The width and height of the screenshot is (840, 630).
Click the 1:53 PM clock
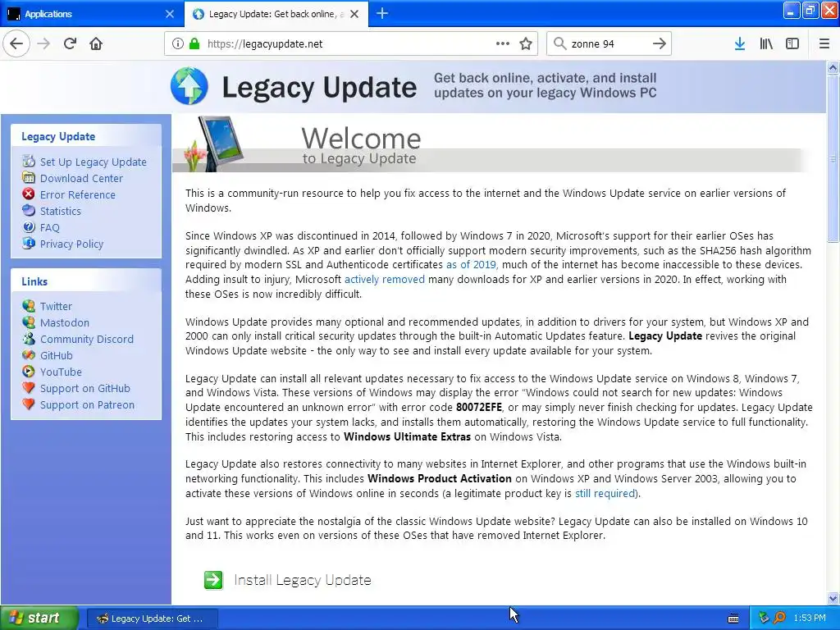(810, 618)
